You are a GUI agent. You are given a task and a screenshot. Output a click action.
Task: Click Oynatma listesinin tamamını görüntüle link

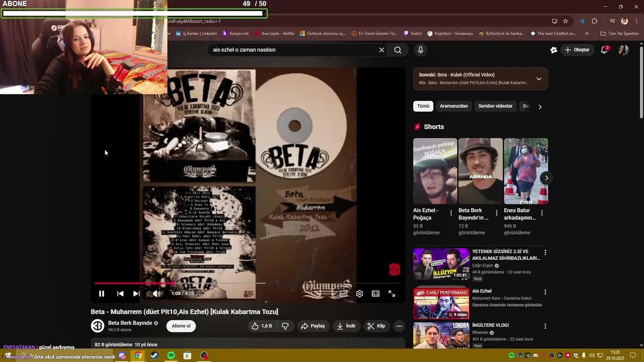507,305
